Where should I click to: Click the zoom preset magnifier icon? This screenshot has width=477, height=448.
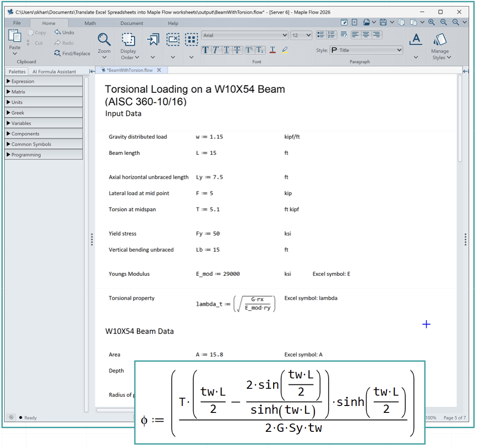(x=455, y=22)
